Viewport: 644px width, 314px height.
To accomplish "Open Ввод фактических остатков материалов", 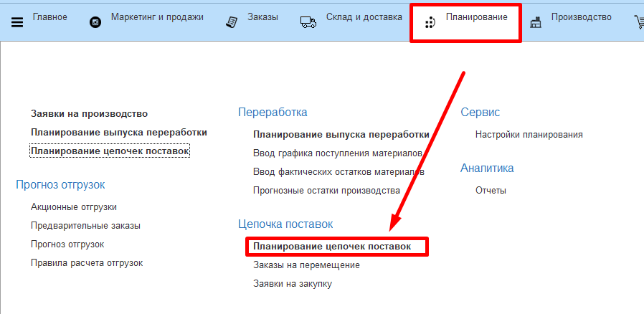I will [338, 172].
